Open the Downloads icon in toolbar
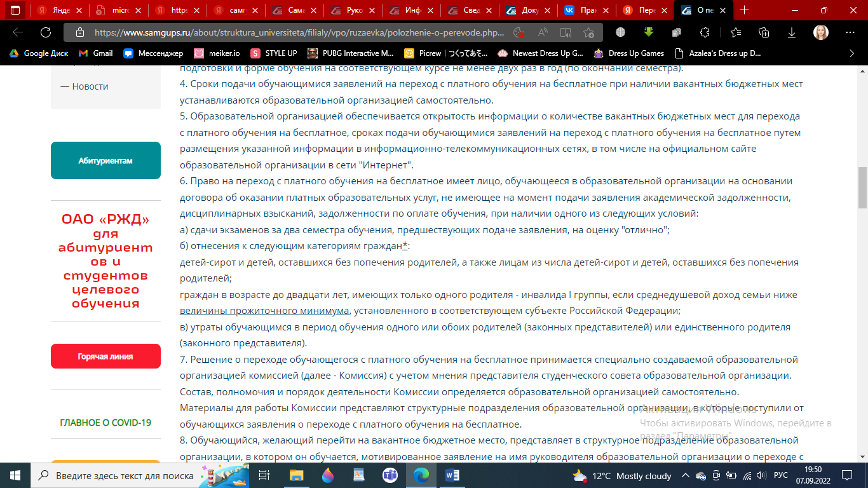This screenshot has width=868, height=488. click(x=792, y=32)
